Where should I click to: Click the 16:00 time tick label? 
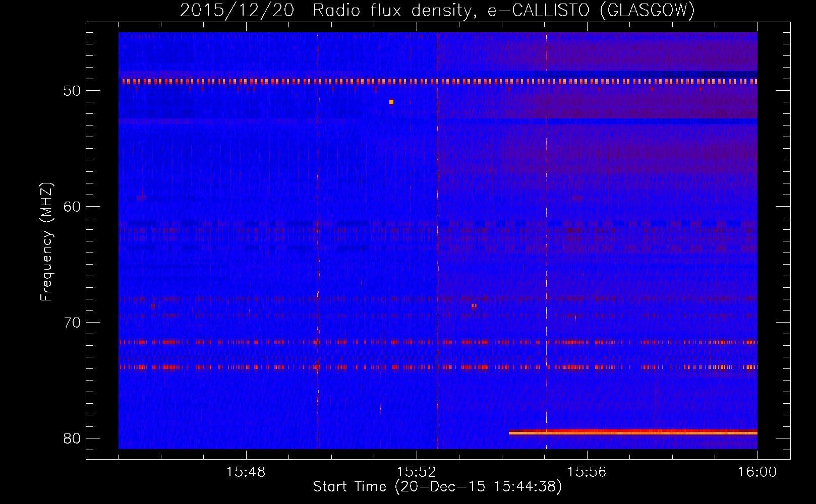[757, 472]
